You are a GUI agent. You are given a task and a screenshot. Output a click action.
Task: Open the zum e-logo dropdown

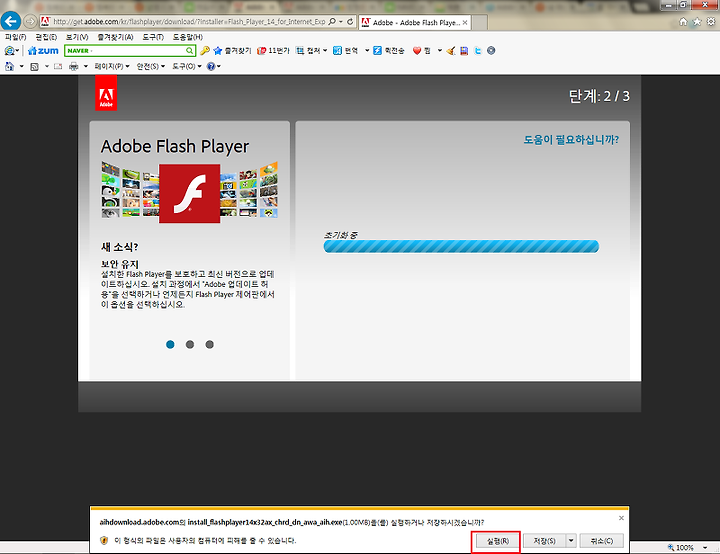point(11,51)
